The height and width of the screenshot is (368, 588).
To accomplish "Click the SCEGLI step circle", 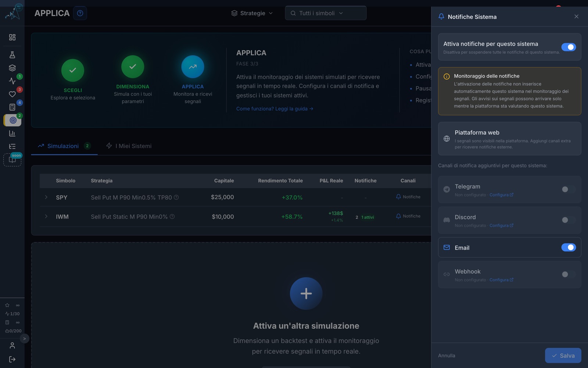I will click(73, 70).
